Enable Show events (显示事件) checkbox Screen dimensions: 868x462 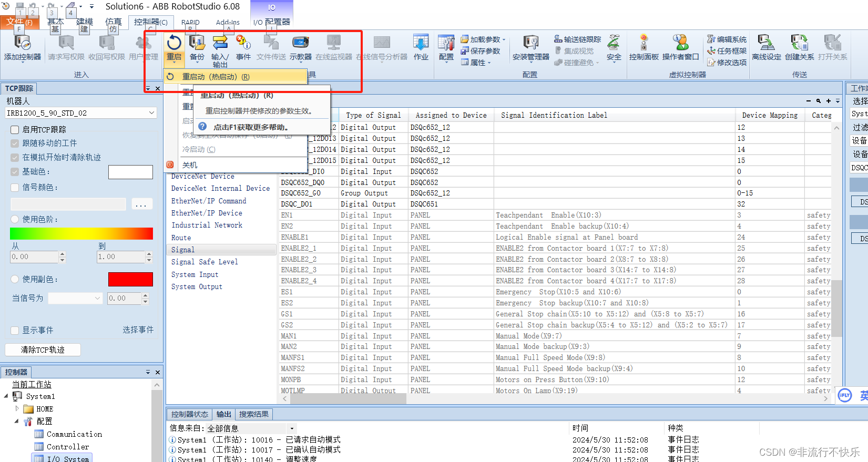[x=15, y=331]
